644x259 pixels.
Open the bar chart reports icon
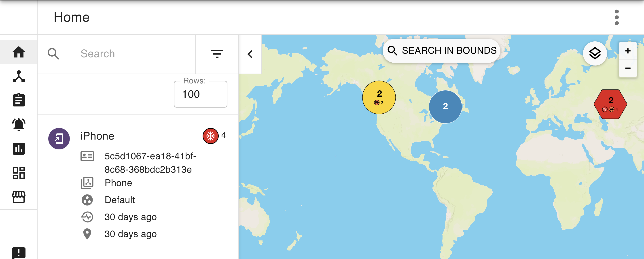click(x=19, y=149)
